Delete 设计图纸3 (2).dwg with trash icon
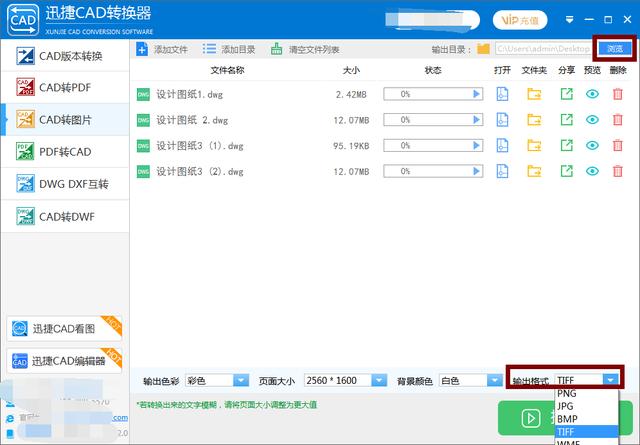 [x=618, y=171]
